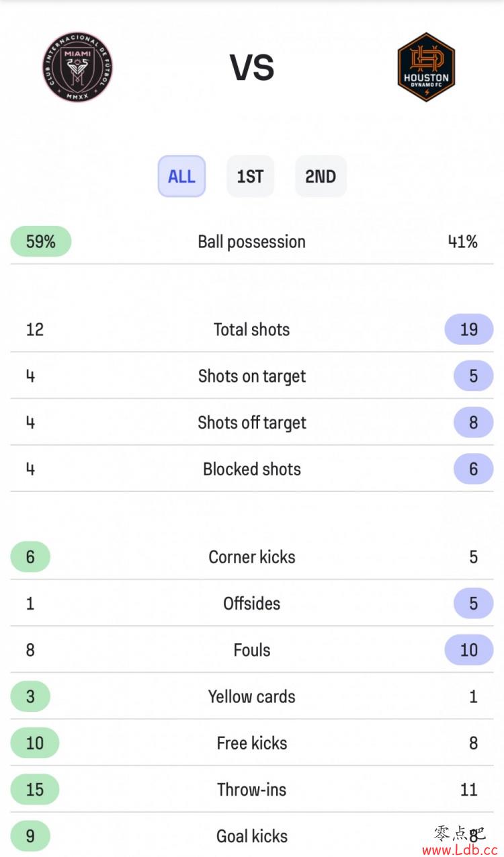Viewport: 504px width, 857px height.
Task: Tap Houston's 10 fouls badge
Action: point(469,650)
